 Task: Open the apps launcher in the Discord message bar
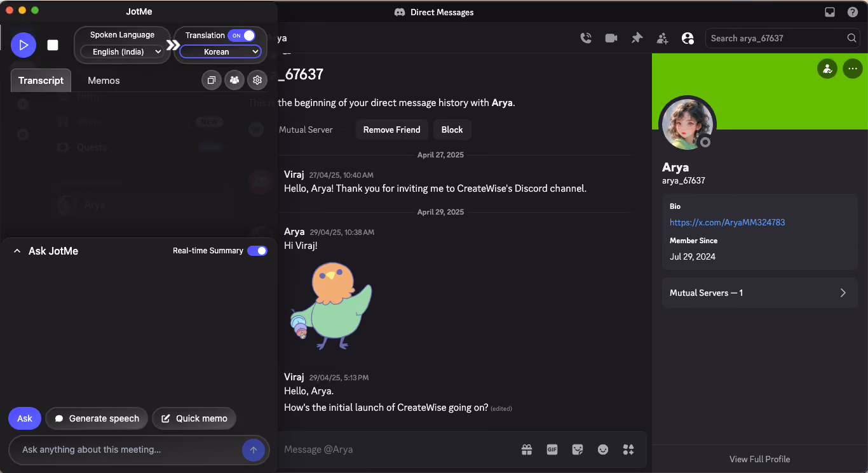tap(628, 450)
